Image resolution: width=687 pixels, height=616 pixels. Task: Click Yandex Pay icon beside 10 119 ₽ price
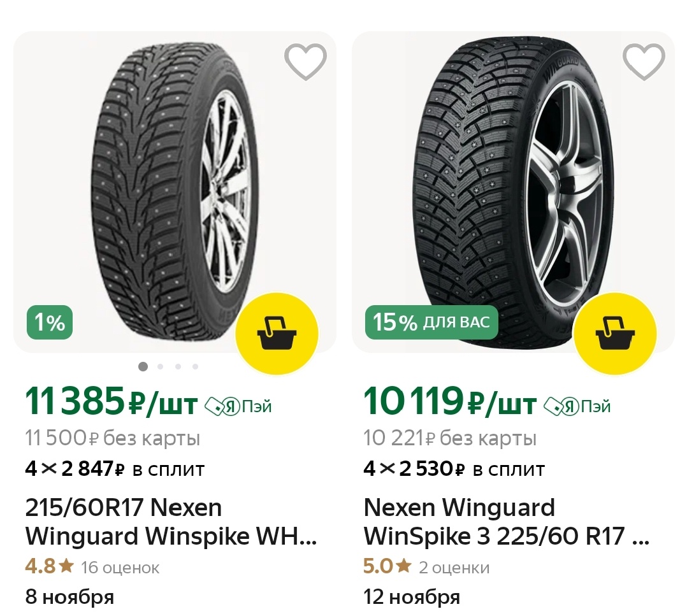pyautogui.click(x=577, y=406)
